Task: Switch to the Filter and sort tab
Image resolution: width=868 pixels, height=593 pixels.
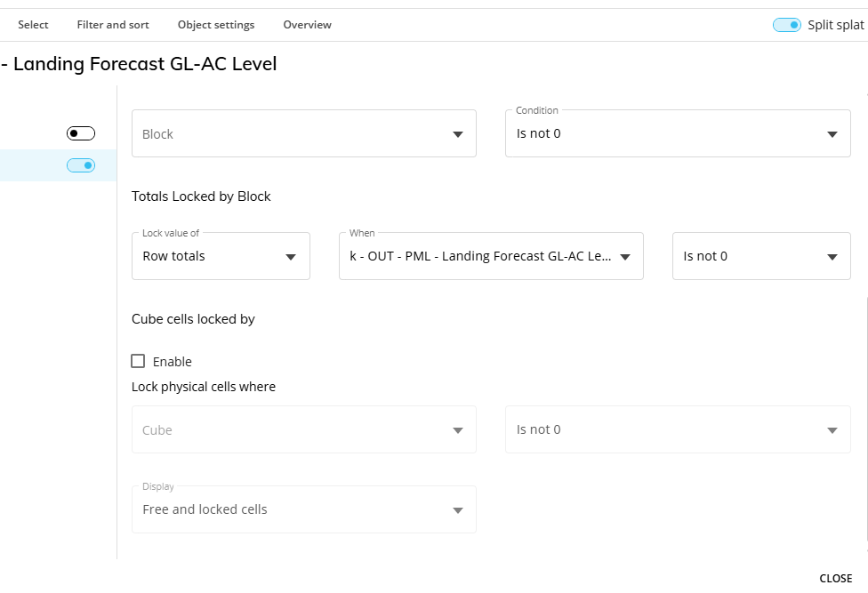Action: (113, 25)
